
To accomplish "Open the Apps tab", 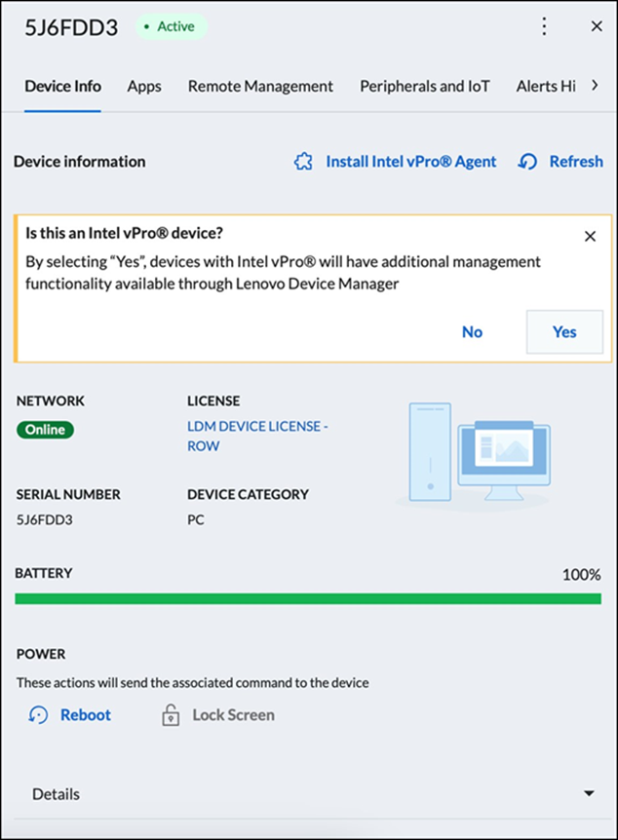I will [x=144, y=87].
